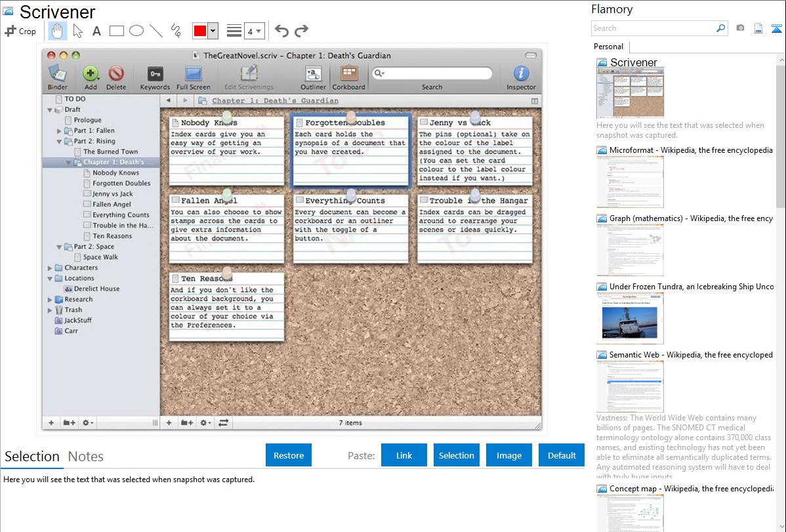Select the Crop tool
This screenshot has height=532, width=786.
[x=20, y=31]
